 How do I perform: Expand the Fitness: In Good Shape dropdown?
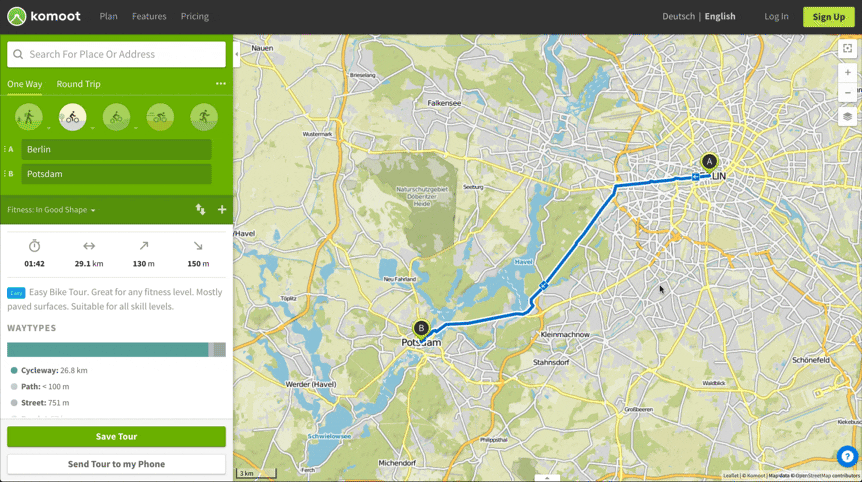pos(51,210)
